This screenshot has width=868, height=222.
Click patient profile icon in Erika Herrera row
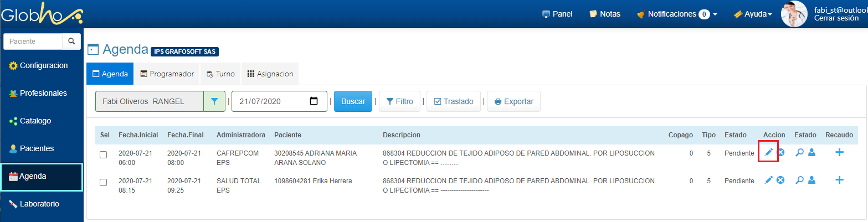[811, 180]
